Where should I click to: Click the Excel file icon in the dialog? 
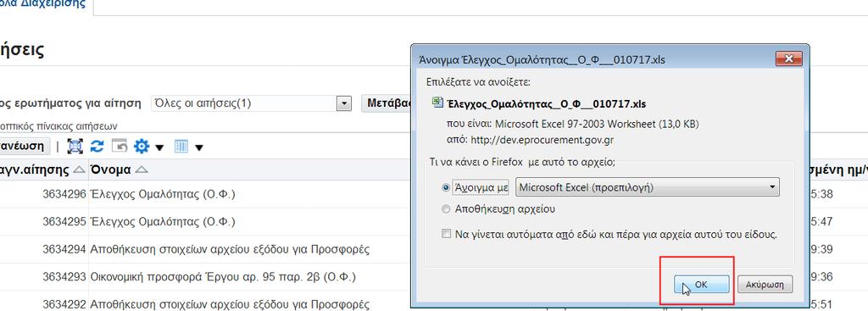coord(437,103)
